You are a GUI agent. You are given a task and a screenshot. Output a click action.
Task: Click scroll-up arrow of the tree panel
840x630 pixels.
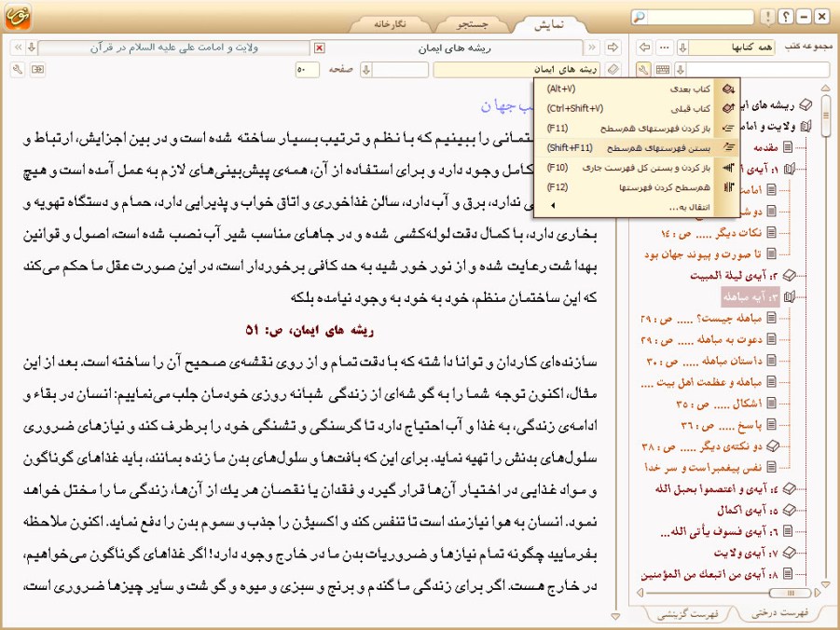tap(825, 88)
